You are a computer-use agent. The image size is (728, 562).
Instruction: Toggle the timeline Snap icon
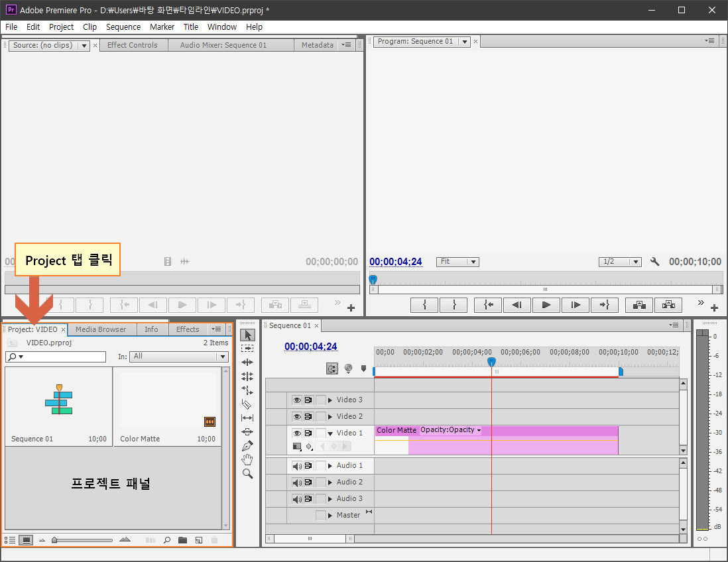332,369
